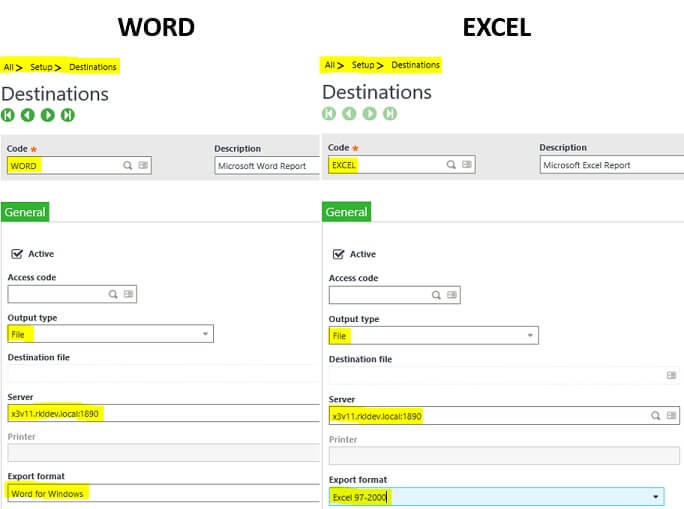Viewport: 684px width, 509px height.
Task: Open selection list icon in WORD Code field
Action: pyautogui.click(x=143, y=165)
